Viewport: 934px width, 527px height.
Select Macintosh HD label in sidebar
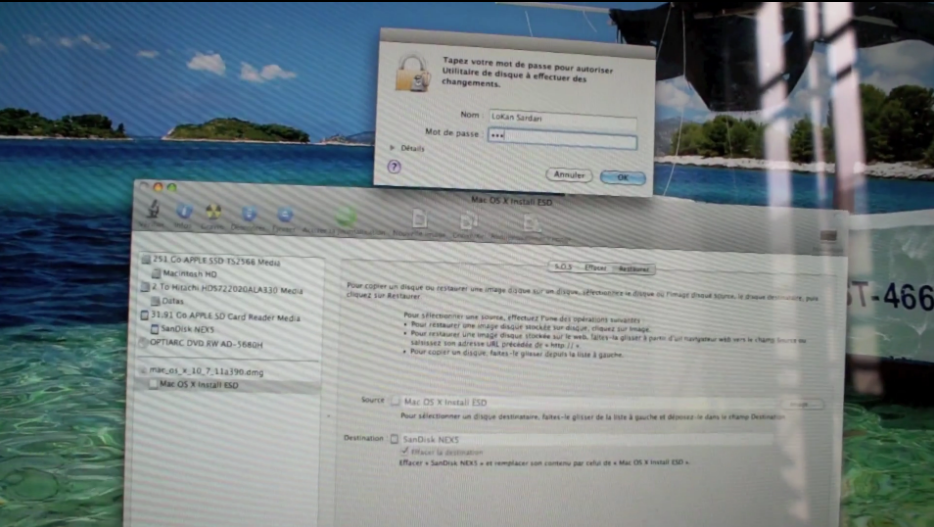[190, 274]
